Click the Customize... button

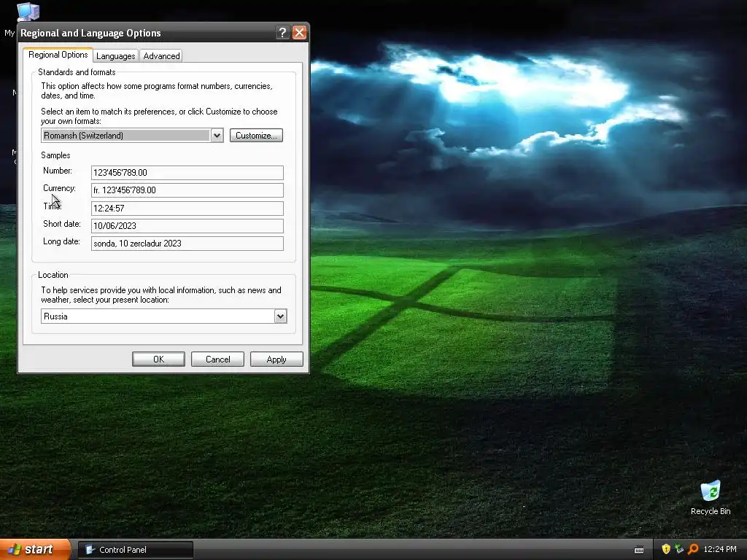click(x=256, y=135)
